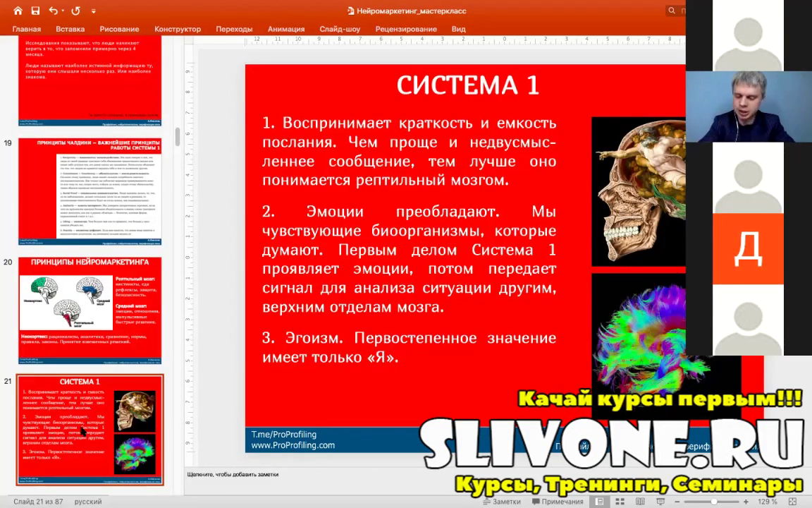
Task: Click the notes field to add notes
Action: [x=233, y=474]
